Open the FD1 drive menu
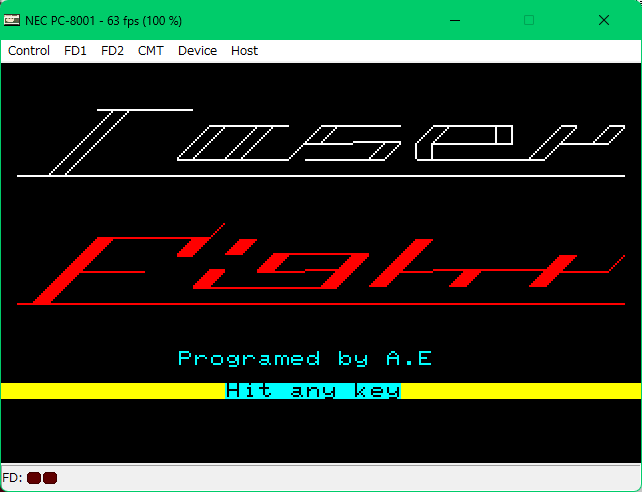The height and width of the screenshot is (492, 642). point(76,51)
